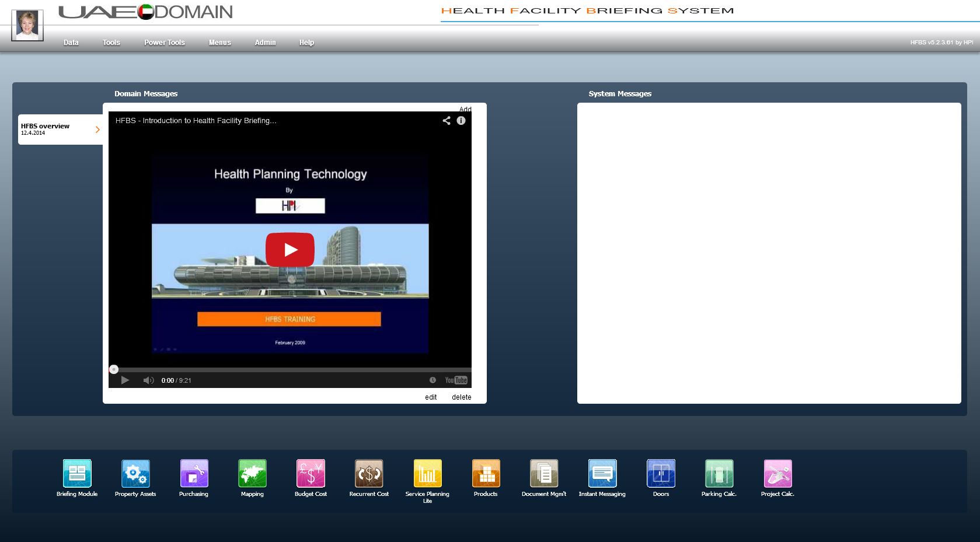Click the Add link above video
This screenshot has height=542, width=980.
465,109
